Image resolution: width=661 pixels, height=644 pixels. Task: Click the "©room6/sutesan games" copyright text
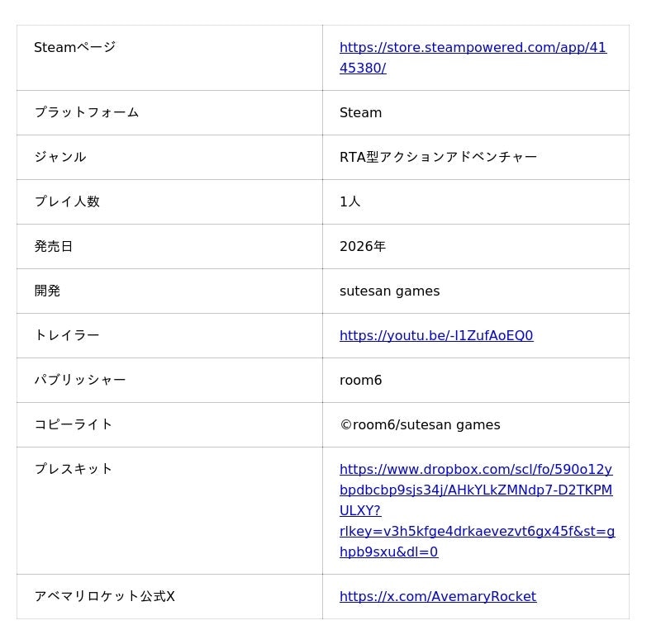[420, 424]
